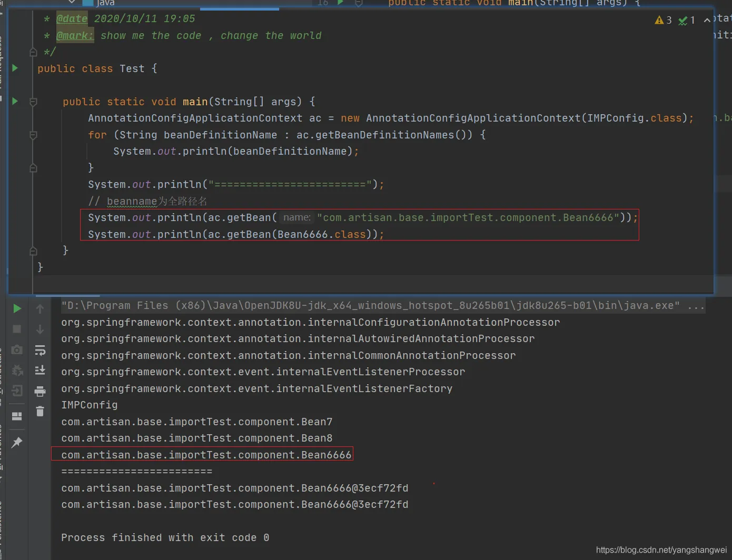
Task: Click the println line printing equals signs
Action: click(236, 185)
